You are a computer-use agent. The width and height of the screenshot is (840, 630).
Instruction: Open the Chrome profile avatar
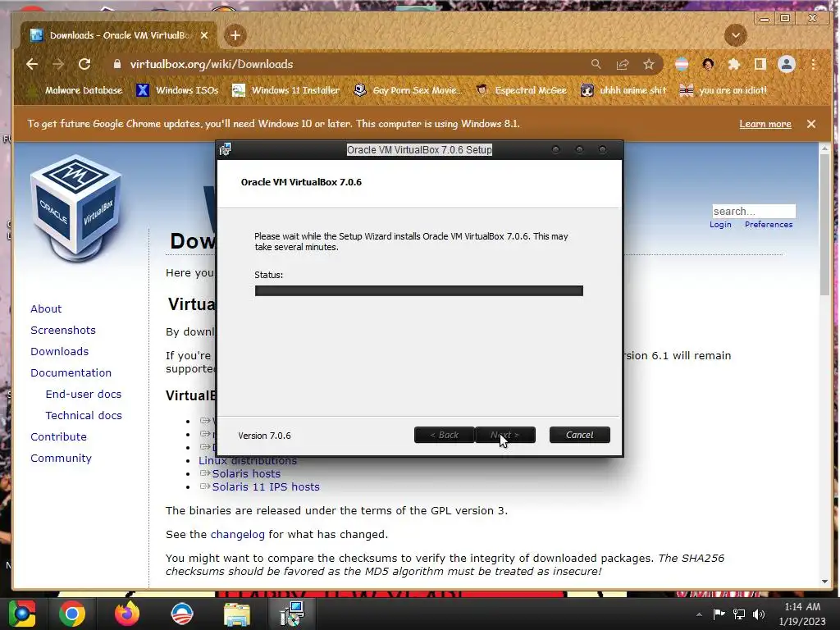tap(787, 64)
